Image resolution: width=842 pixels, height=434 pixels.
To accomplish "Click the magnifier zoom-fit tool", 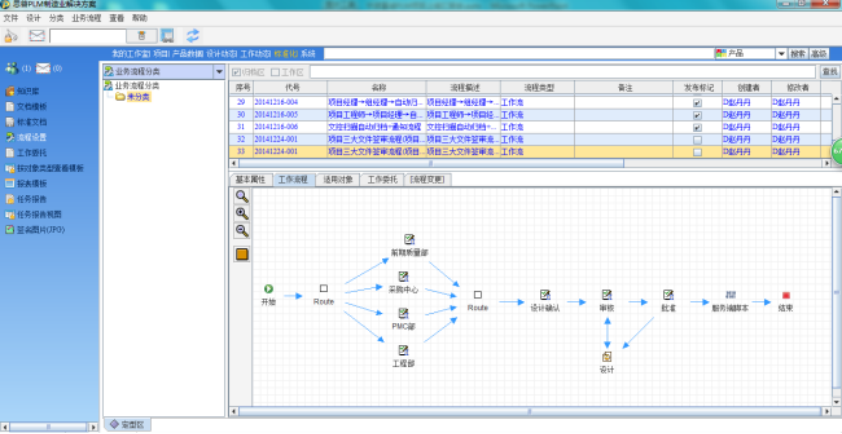I will 242,196.
